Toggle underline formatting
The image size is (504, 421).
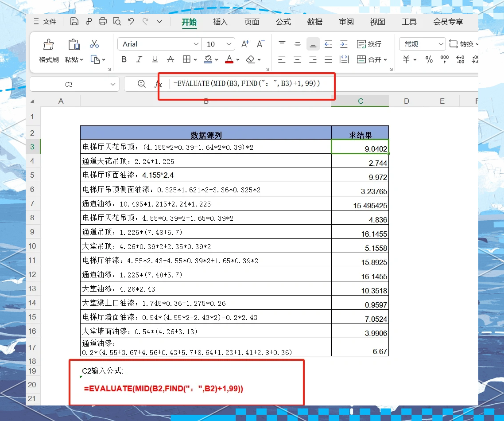pyautogui.click(x=155, y=59)
